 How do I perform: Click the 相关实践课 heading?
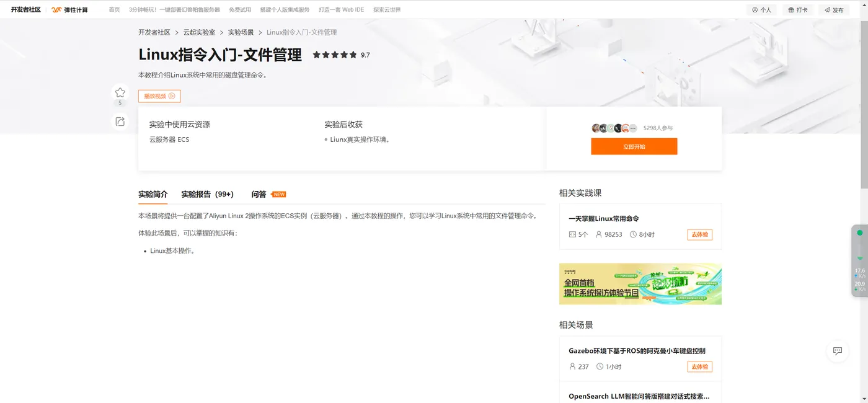[x=580, y=193]
